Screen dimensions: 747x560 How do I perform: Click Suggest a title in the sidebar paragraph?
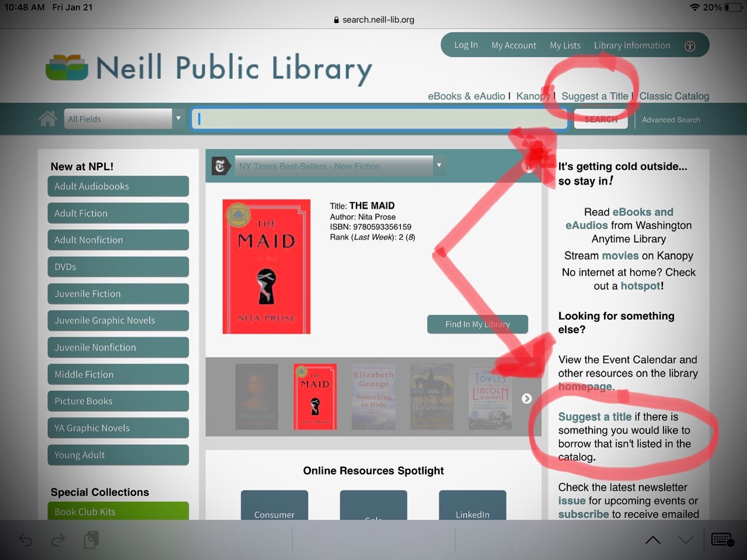click(x=595, y=416)
